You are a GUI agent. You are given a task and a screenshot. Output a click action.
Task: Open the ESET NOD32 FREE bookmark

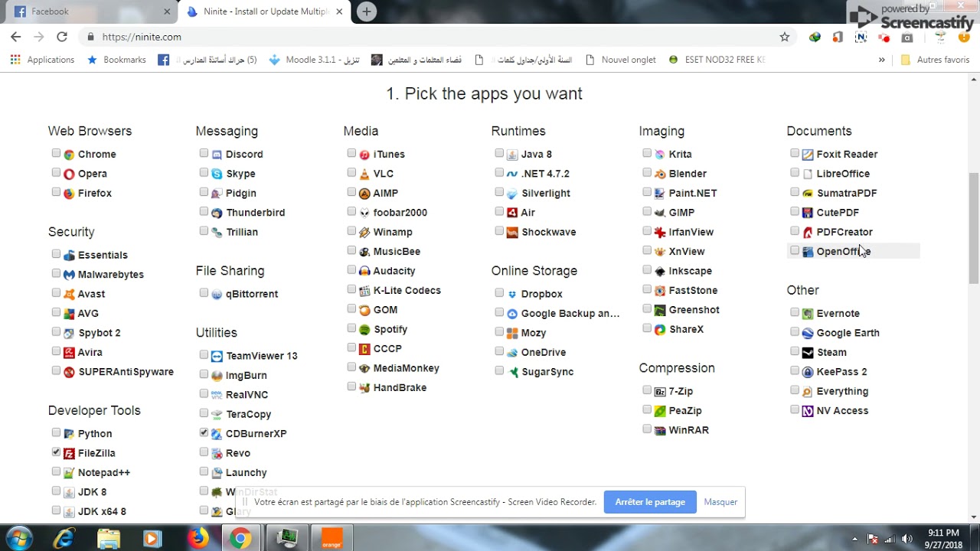click(x=717, y=60)
